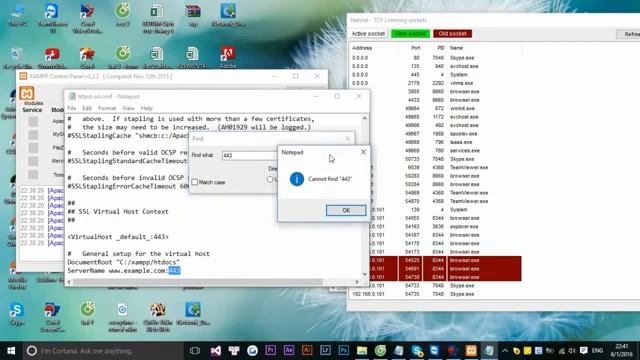The width and height of the screenshot is (640, 360).
Task: Select the explorer.exe row in Netstat
Action: (x=436, y=227)
